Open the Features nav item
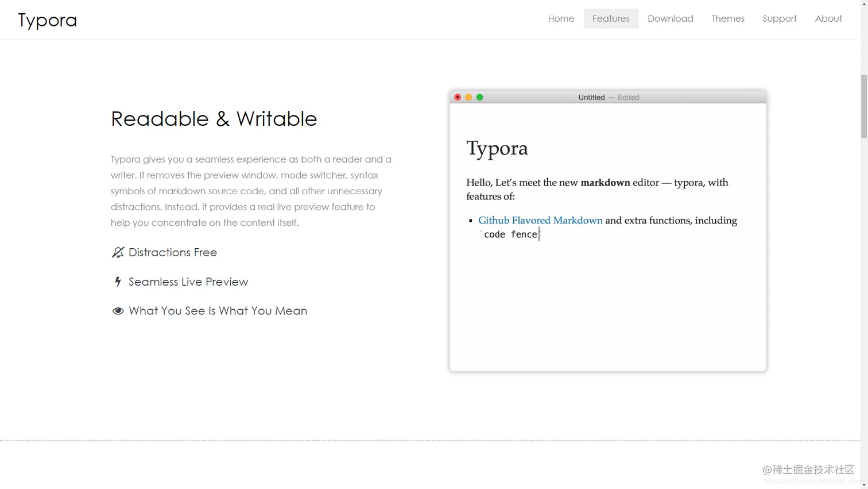The image size is (868, 489). 611,18
